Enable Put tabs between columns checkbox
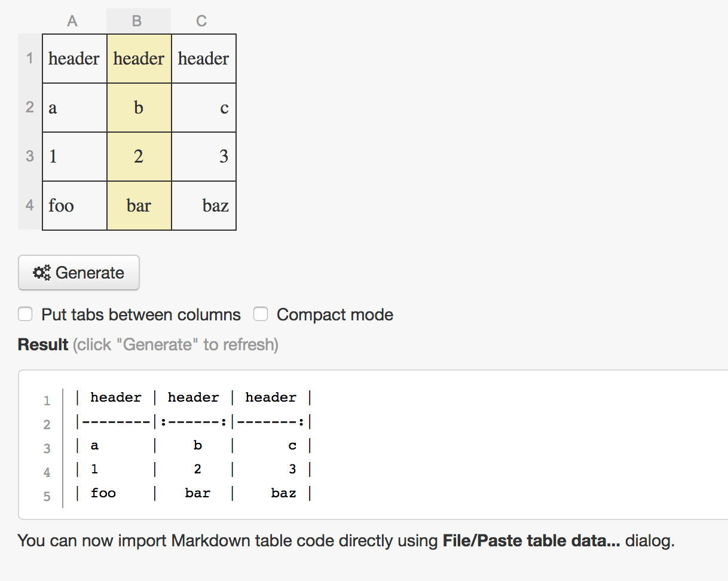This screenshot has height=581, width=728. (x=25, y=314)
